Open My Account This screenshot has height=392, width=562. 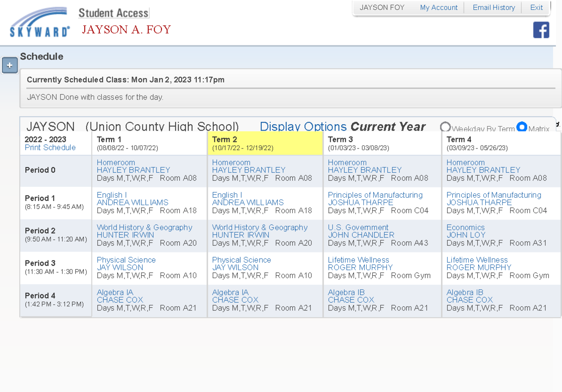pos(438,7)
